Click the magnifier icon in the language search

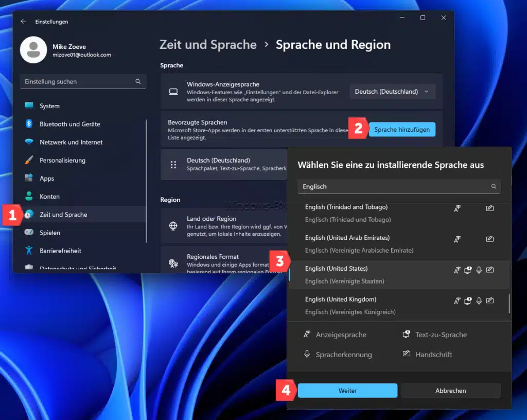[x=494, y=186]
